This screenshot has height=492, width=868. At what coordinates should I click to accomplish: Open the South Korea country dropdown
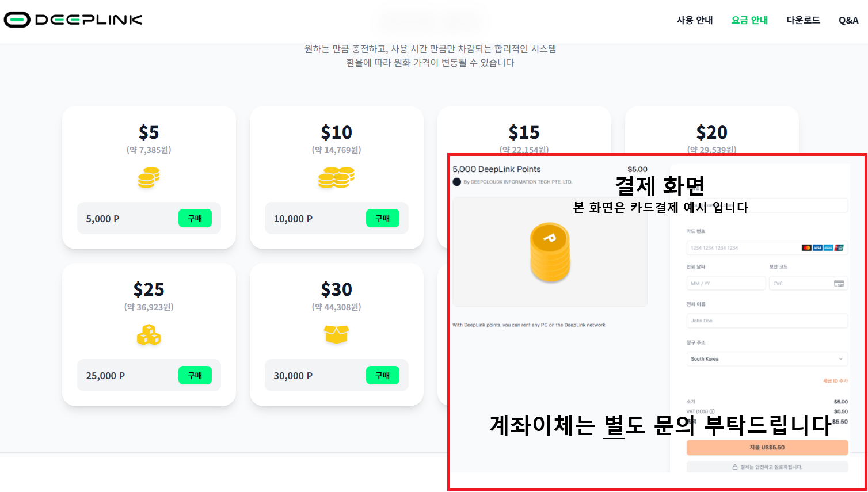(767, 359)
